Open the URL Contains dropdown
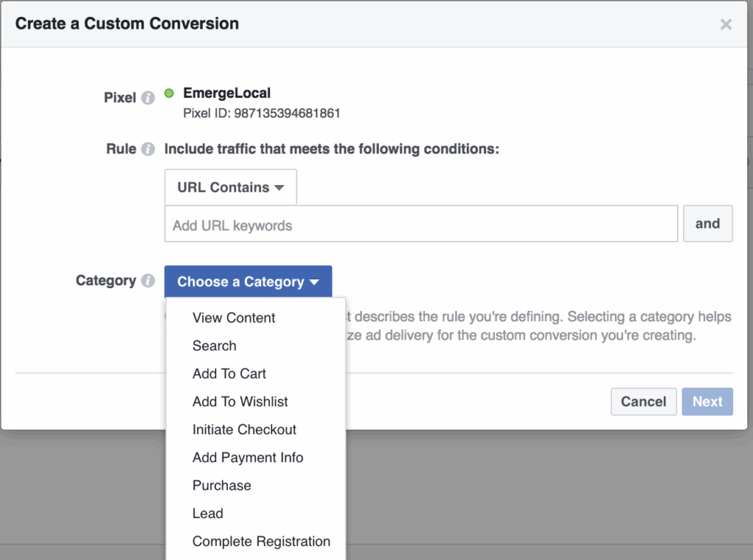Image resolution: width=753 pixels, height=560 pixels. pyautogui.click(x=230, y=187)
